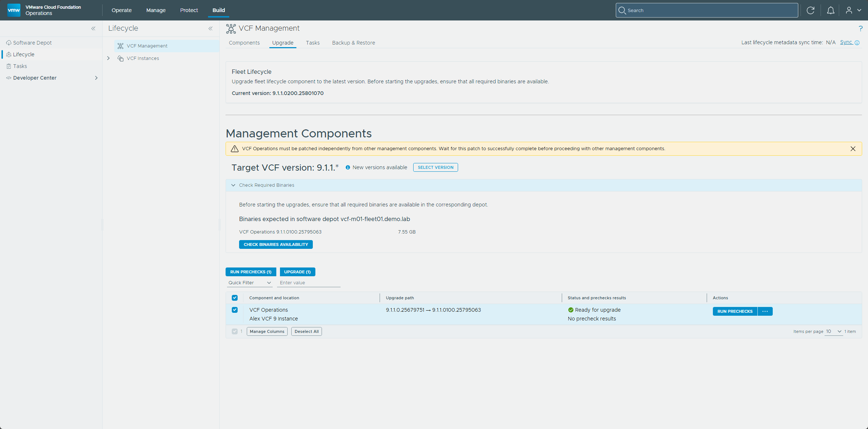Screen dimensions: 868x429
Task: Open the Operate menu
Action: (x=122, y=10)
